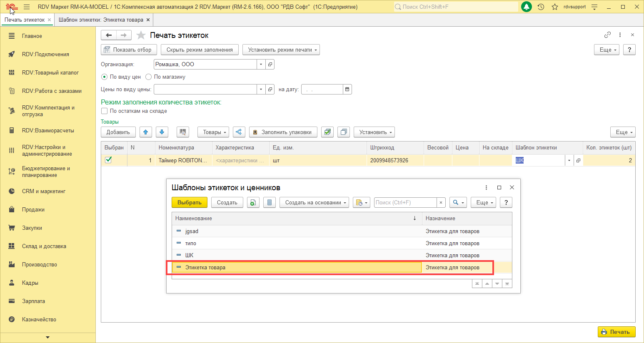
Task: Click into the 'Поиск (Ctrl+F)' search field
Action: (x=405, y=203)
